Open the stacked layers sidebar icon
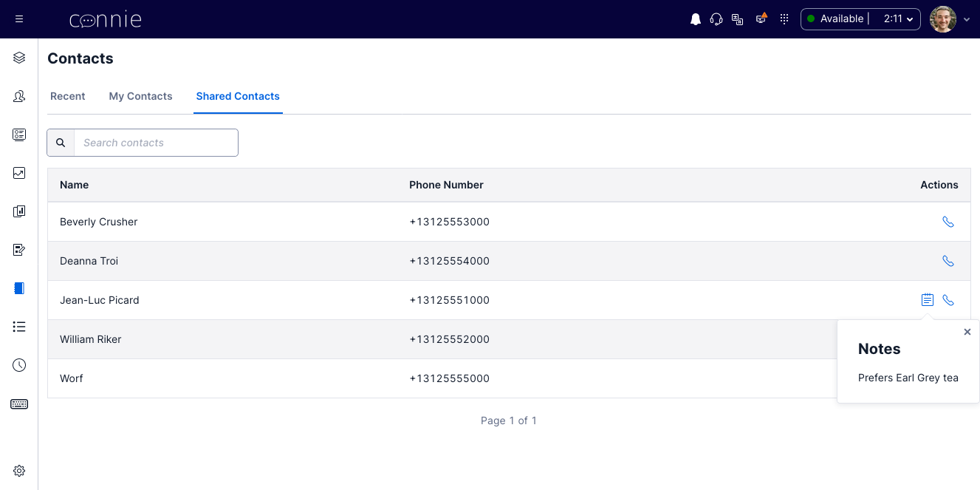This screenshot has width=980, height=490. (19, 58)
